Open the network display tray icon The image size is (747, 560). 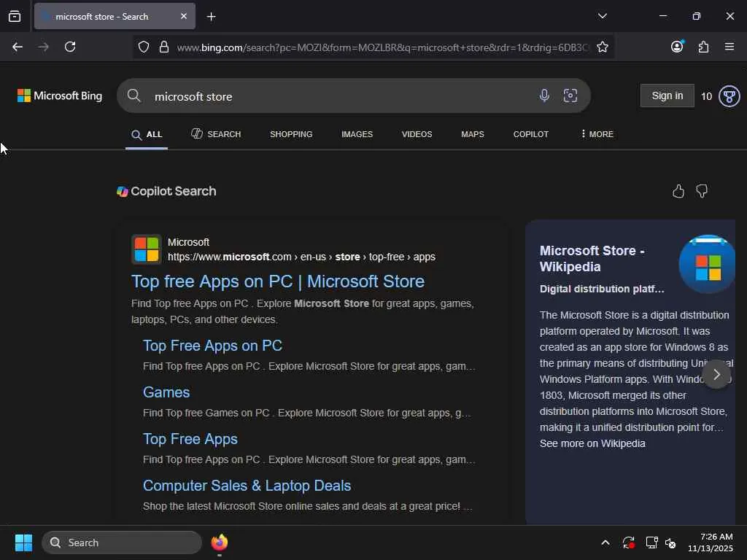(651, 542)
